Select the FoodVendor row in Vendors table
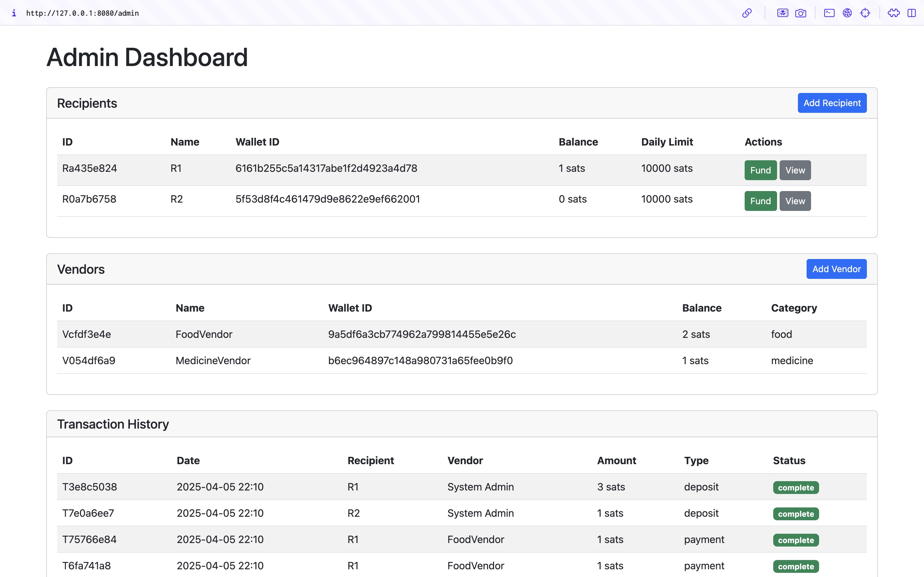 coord(204,334)
